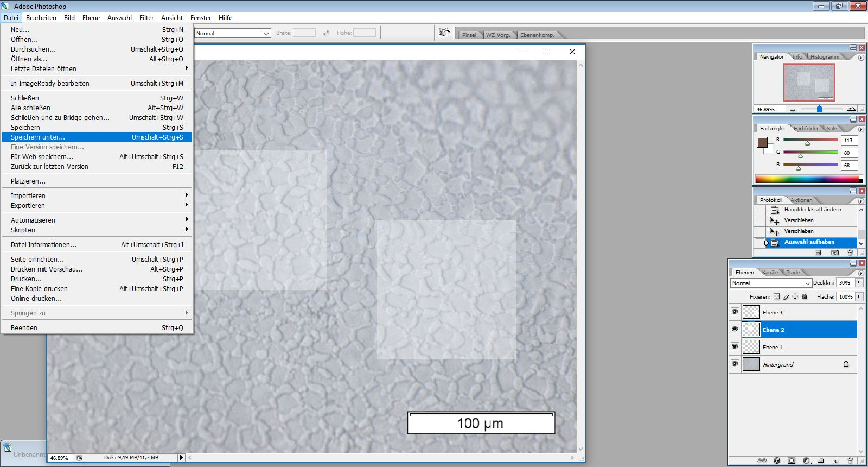Lock all padlock icon in Fixieren
This screenshot has height=467, width=868.
(x=805, y=296)
